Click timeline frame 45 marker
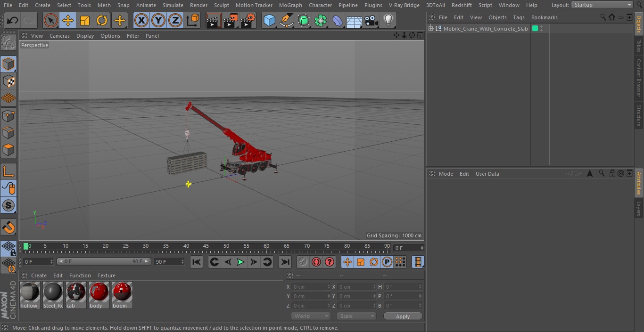Viewport: 644px width, 332px height. click(x=206, y=246)
